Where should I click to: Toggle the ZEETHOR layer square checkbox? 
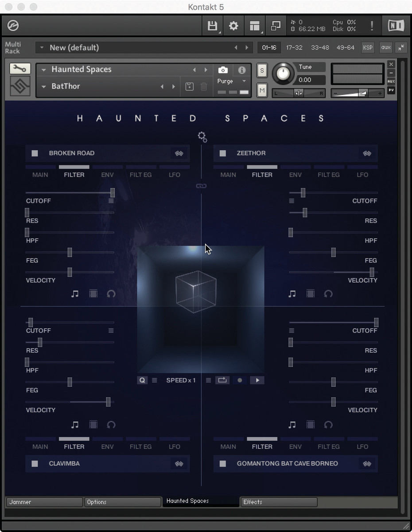223,153
